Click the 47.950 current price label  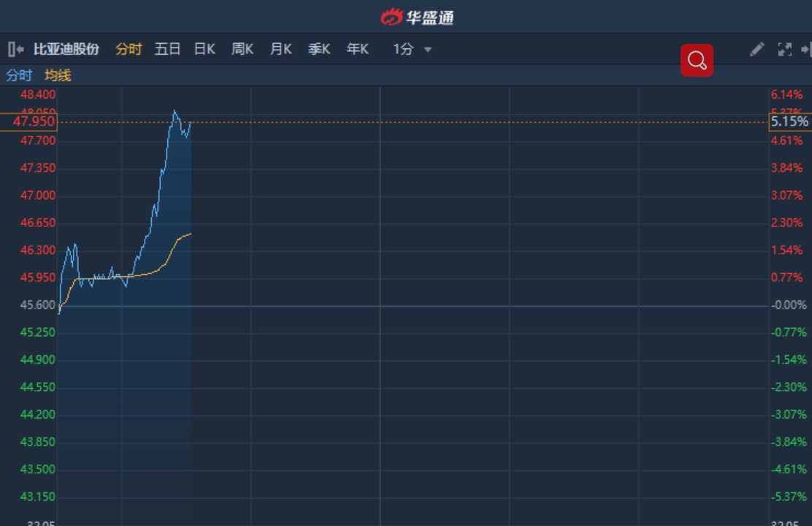tap(29, 121)
